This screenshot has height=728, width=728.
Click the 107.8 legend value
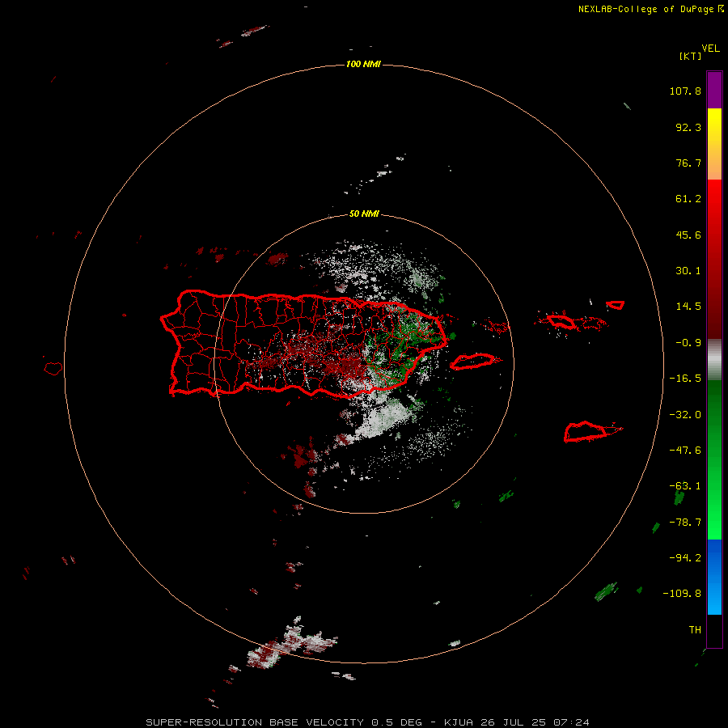click(685, 91)
